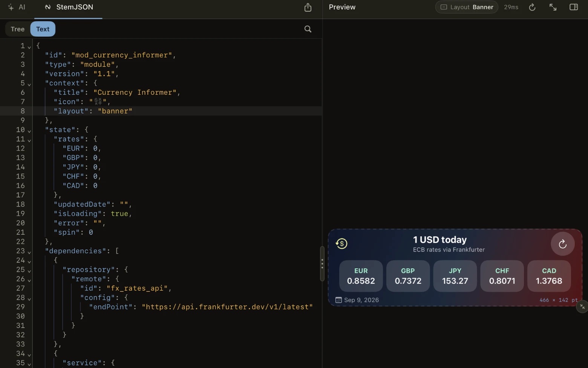Click the "spin" key on line 21

pyautogui.click(x=67, y=232)
